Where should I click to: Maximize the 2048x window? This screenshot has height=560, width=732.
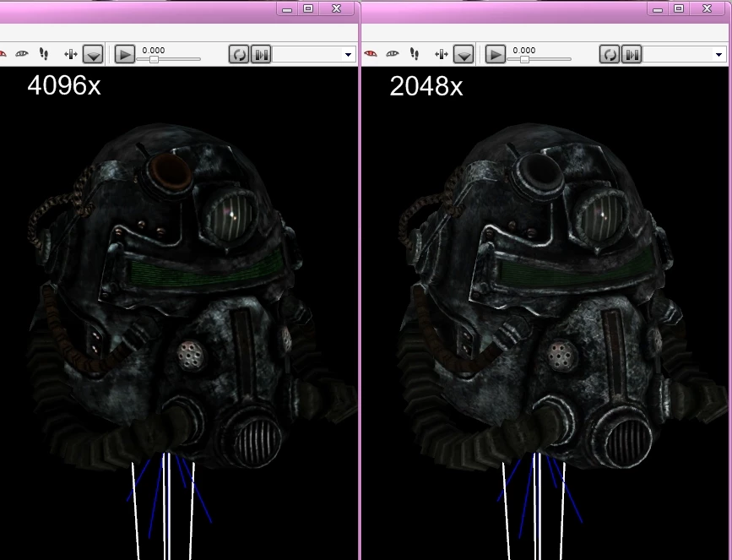[679, 9]
